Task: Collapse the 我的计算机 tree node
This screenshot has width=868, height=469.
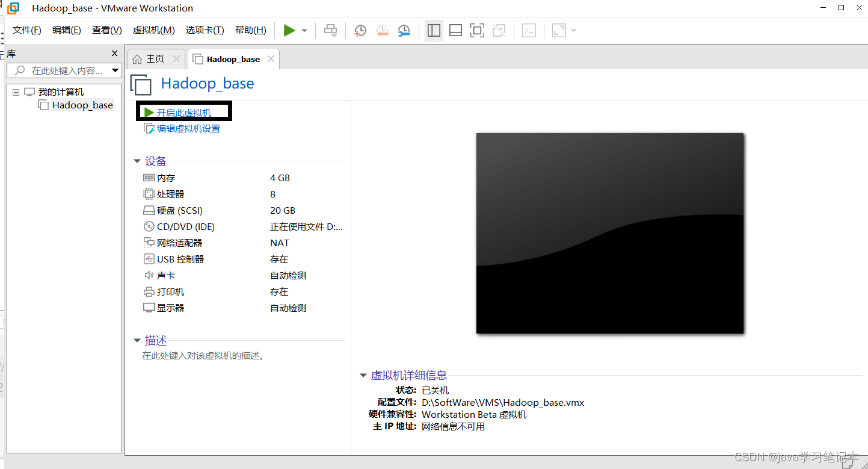Action: point(16,92)
